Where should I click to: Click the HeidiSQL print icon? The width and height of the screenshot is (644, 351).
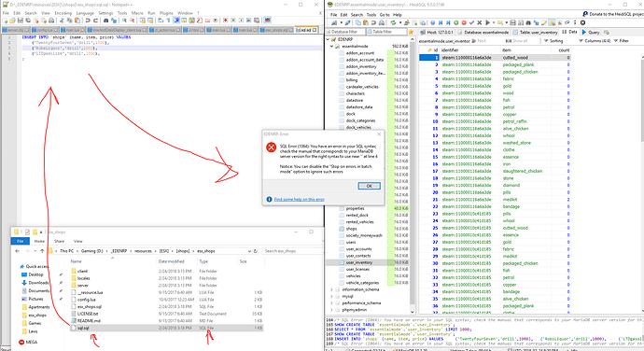point(382,22)
